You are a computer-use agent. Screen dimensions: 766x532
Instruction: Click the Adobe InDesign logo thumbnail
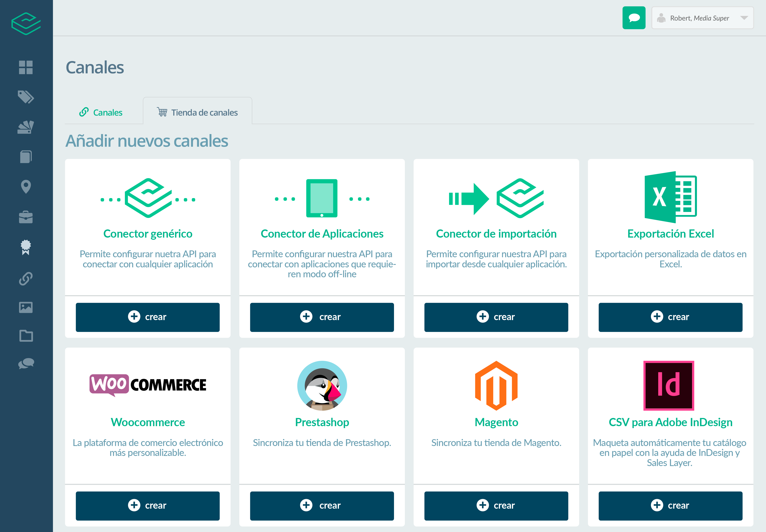668,386
